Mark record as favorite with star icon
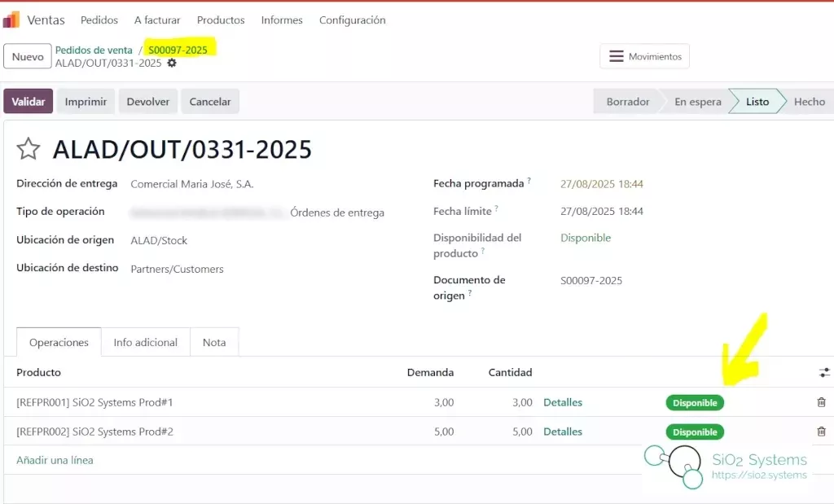 coord(29,149)
